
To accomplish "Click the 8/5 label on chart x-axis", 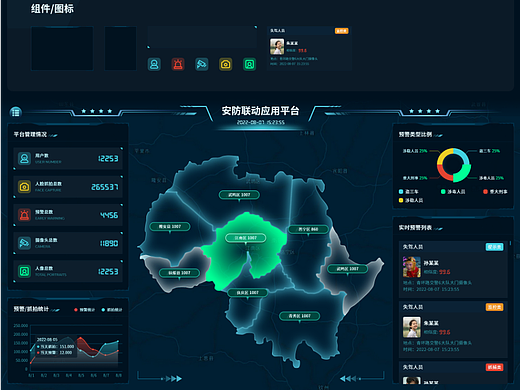I will [81, 375].
